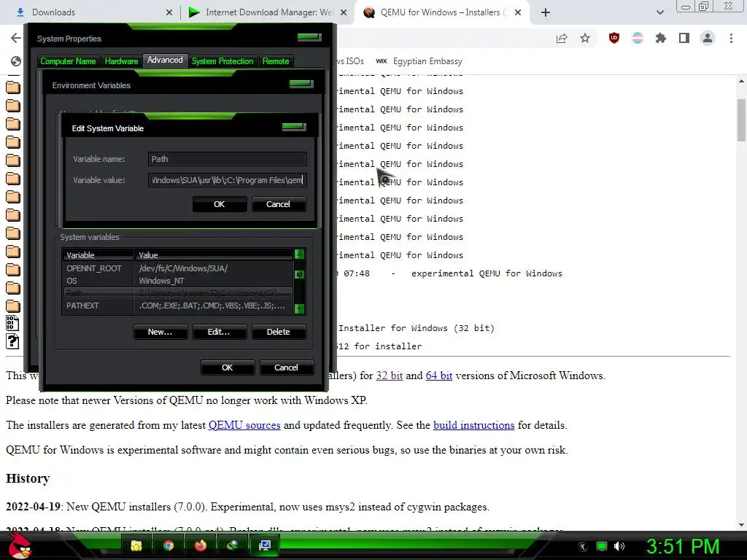Click the network tray icon
The image size is (747, 560).
602,546
